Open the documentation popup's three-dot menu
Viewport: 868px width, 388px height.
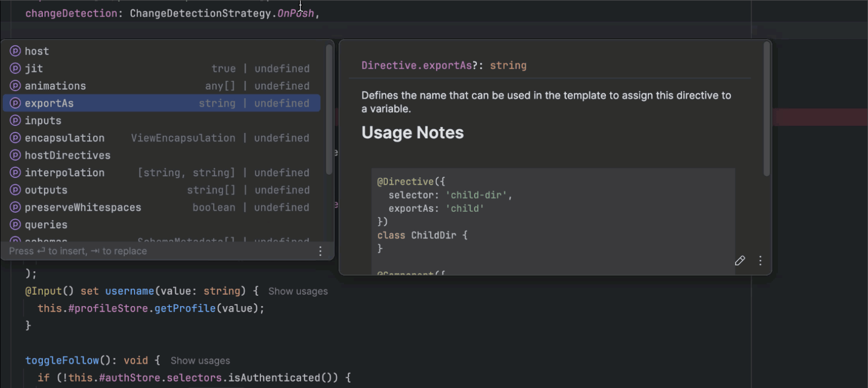pyautogui.click(x=760, y=260)
